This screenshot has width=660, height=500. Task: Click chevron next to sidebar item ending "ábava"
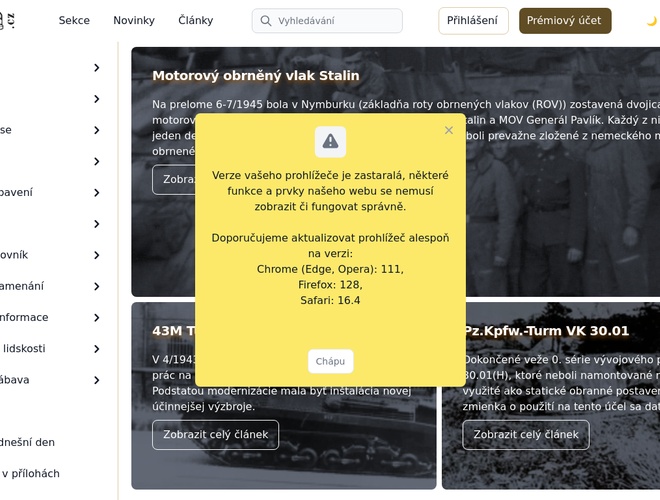click(x=97, y=380)
